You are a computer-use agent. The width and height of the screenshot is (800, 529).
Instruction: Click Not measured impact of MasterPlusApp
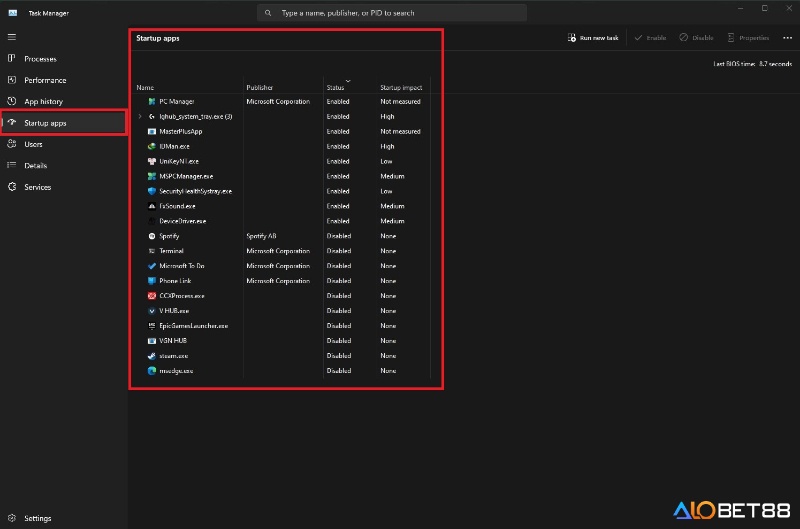401,132
